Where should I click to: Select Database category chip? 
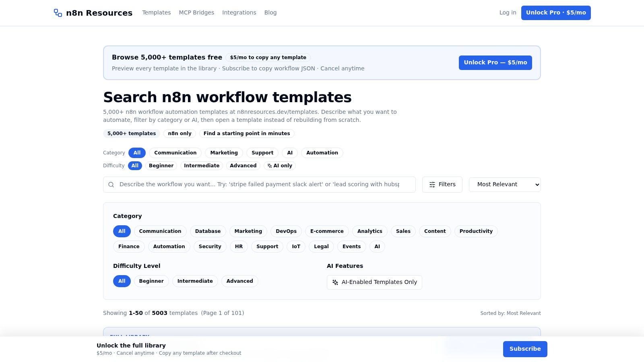(x=208, y=231)
